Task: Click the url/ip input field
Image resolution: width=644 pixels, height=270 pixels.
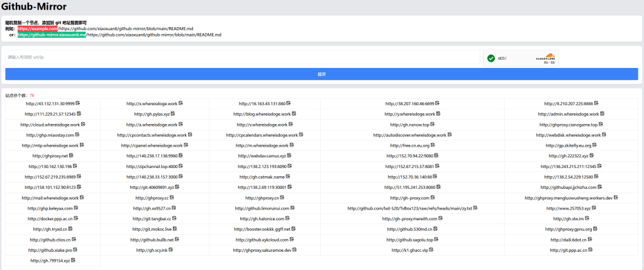Action: point(239,57)
